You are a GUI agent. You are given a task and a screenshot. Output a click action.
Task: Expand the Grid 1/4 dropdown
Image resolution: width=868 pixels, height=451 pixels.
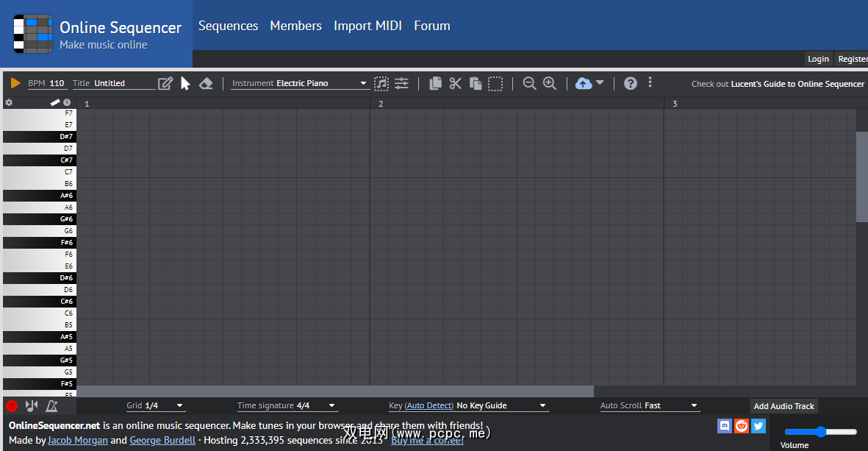[x=155, y=405]
